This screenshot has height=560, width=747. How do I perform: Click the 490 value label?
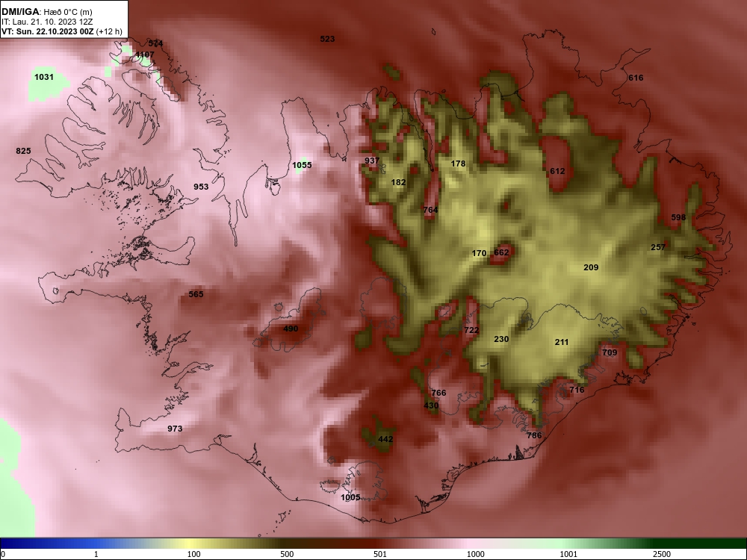[291, 329]
